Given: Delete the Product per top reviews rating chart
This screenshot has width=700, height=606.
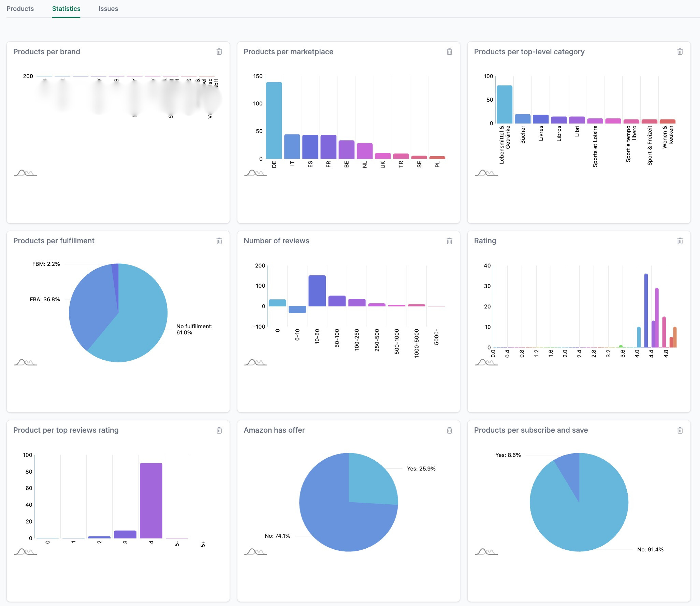Looking at the screenshot, I should 219,430.
